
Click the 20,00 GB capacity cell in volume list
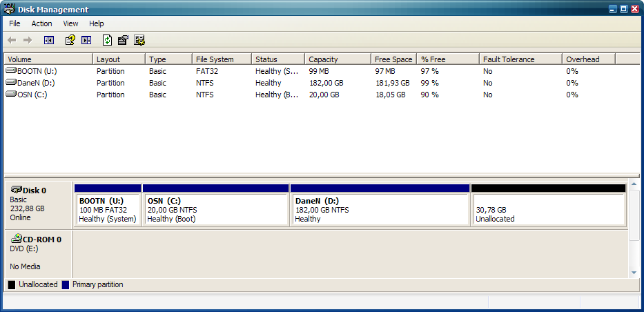click(324, 95)
